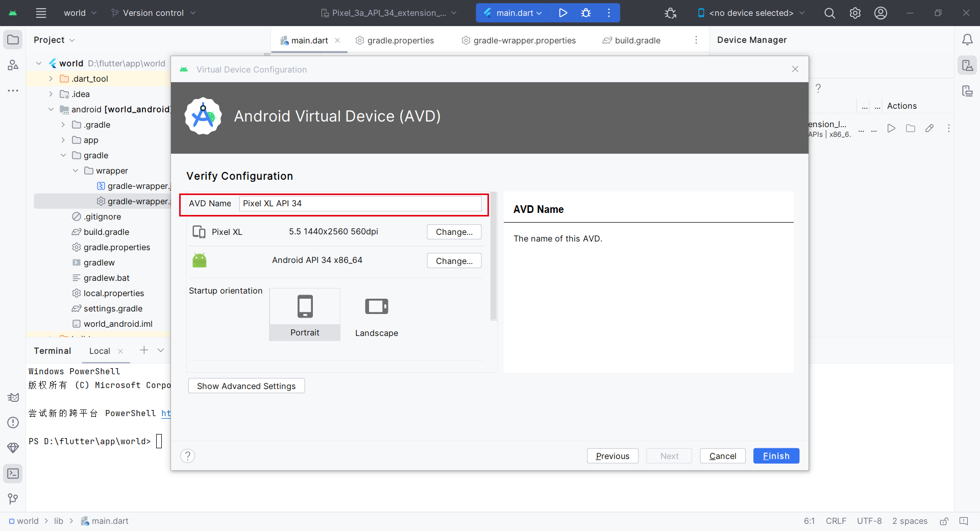Finish creating the virtual device
Viewport: 980px width, 531px height.
click(x=776, y=456)
